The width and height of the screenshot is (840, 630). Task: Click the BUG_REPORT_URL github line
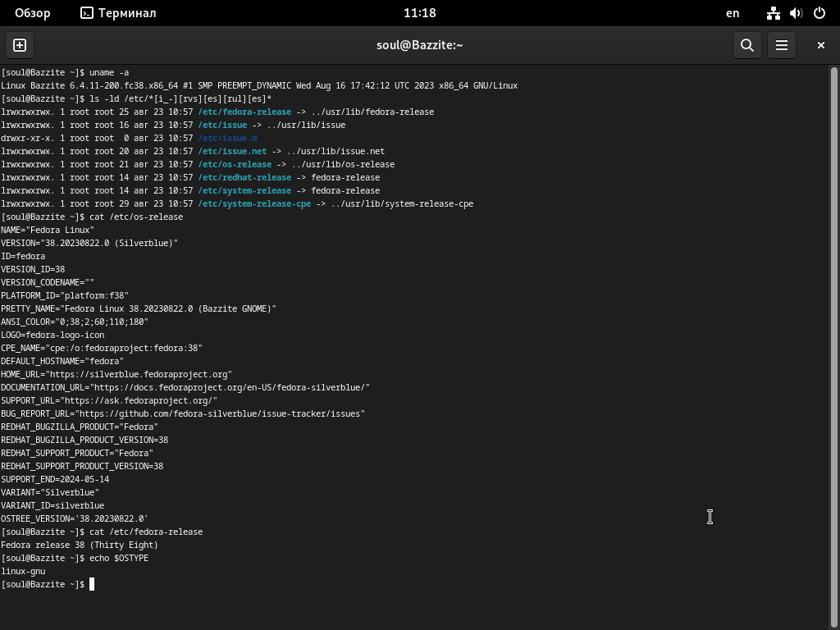(183, 413)
